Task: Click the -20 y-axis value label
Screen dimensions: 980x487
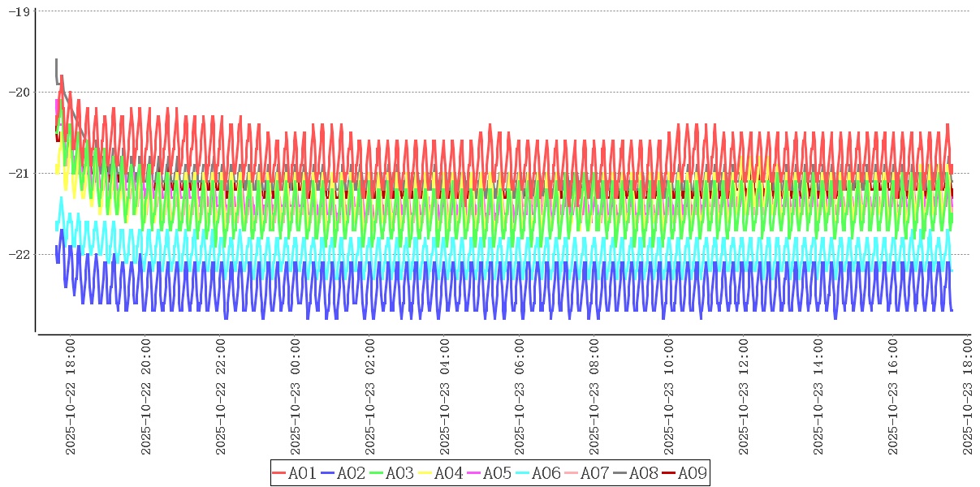Action: (19, 92)
